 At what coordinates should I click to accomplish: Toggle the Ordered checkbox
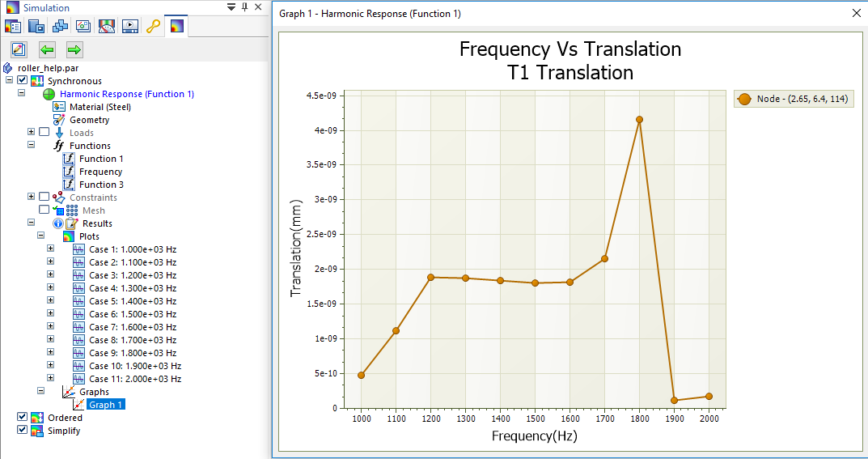click(22, 418)
